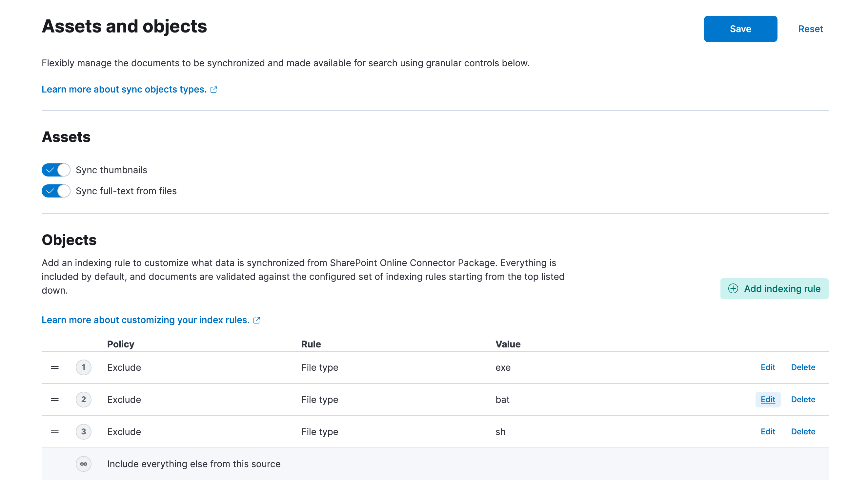Click the infinity icon in the include-everything row
868x499 pixels.
pyautogui.click(x=83, y=464)
